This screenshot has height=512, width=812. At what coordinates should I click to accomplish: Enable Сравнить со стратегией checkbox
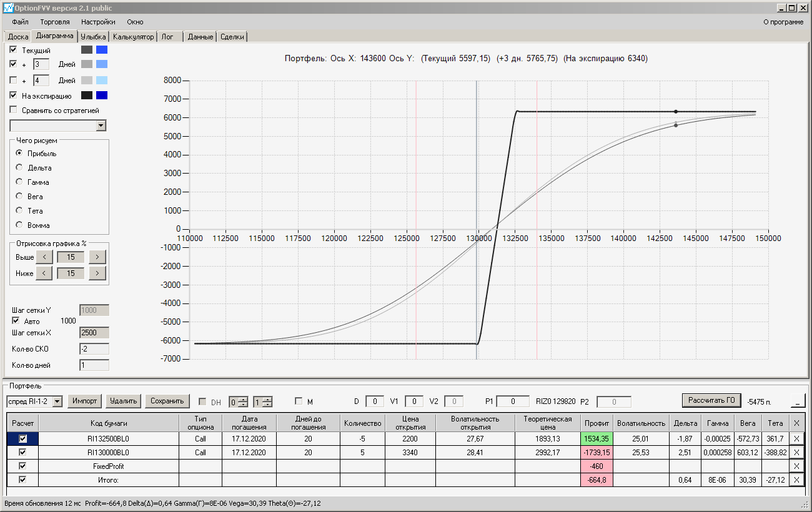pos(14,111)
